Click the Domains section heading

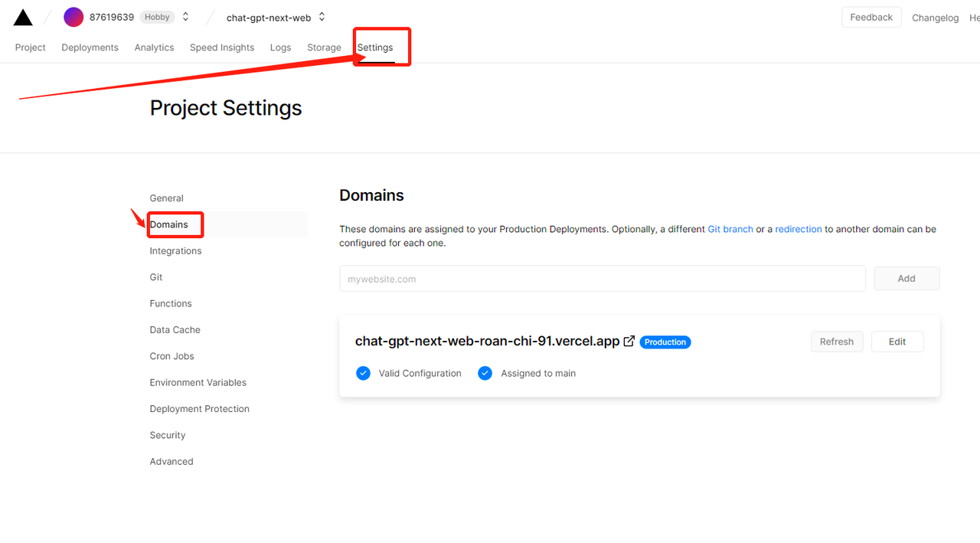coord(371,195)
